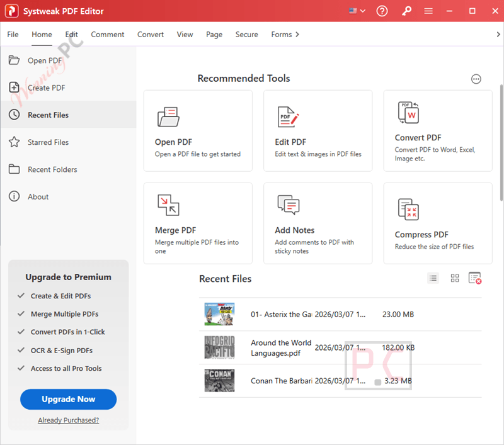Click the '3.23 MB' file size

(398, 381)
